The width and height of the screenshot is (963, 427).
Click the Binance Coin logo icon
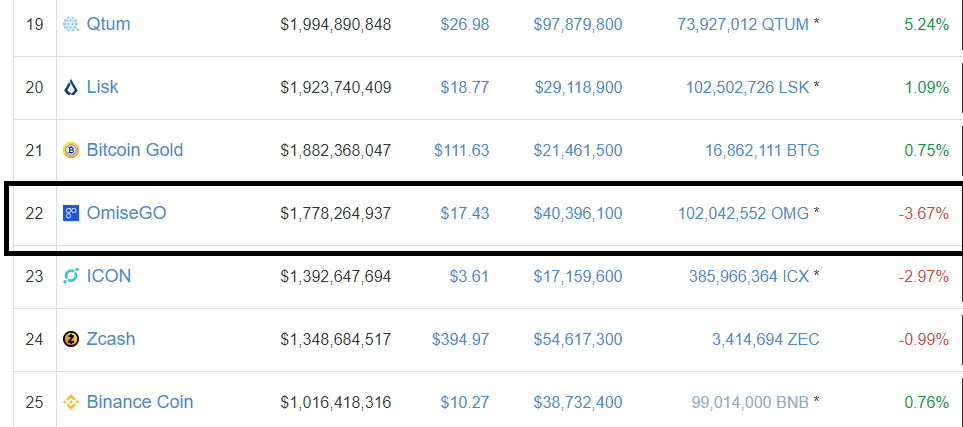click(x=71, y=402)
